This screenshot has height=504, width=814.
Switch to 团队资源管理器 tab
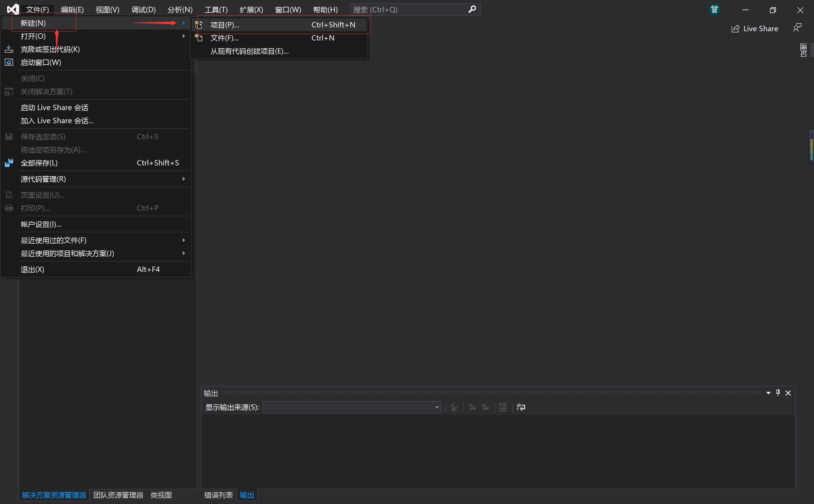[118, 495]
